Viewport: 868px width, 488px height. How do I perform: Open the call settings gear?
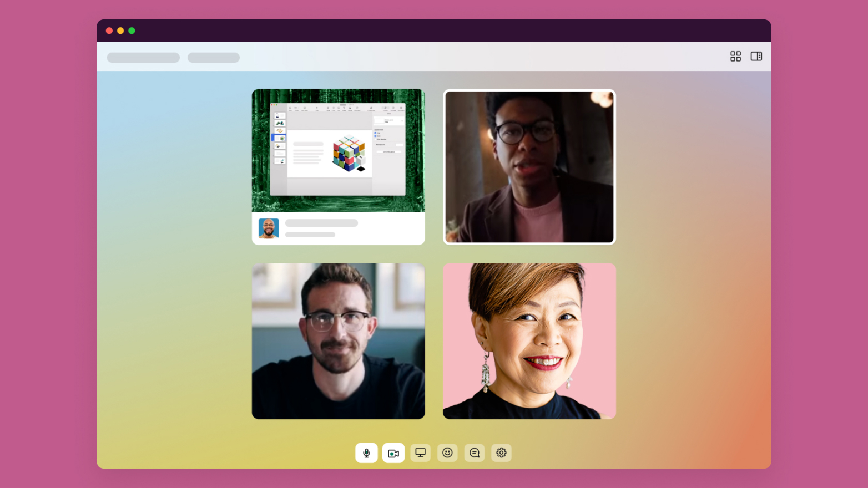[501, 453]
